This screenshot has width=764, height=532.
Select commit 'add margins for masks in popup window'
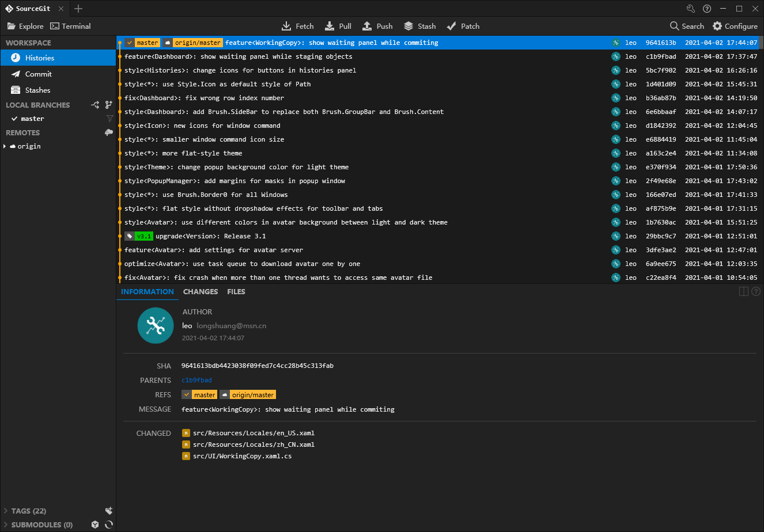pyautogui.click(x=439, y=181)
